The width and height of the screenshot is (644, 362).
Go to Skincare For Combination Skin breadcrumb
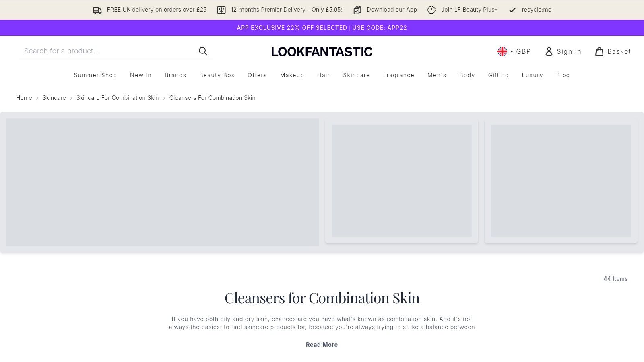click(118, 98)
